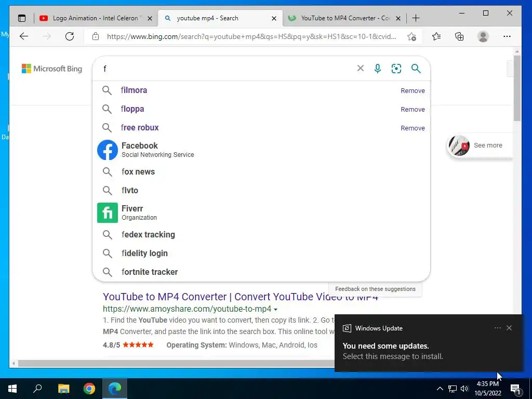The width and height of the screenshot is (532, 399).
Task: Focus the Bing search input field
Action: (228, 69)
